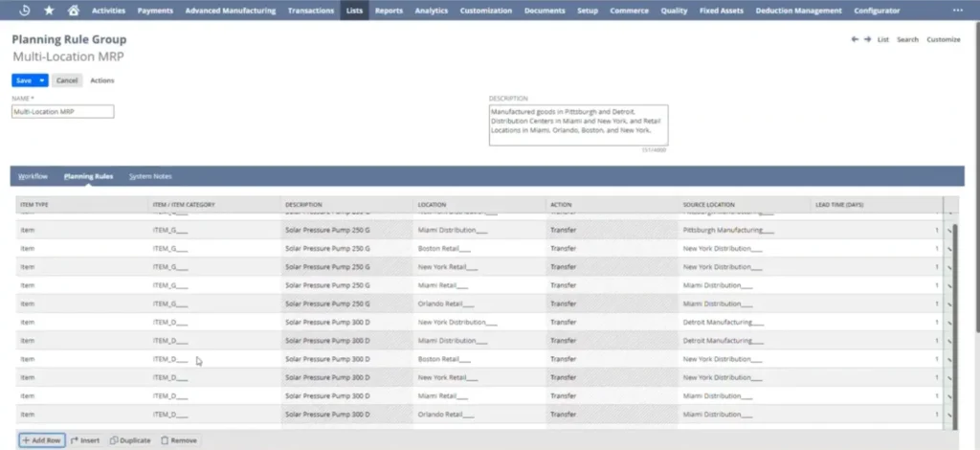Click in the Name input field
980x450 pixels.
tap(62, 112)
